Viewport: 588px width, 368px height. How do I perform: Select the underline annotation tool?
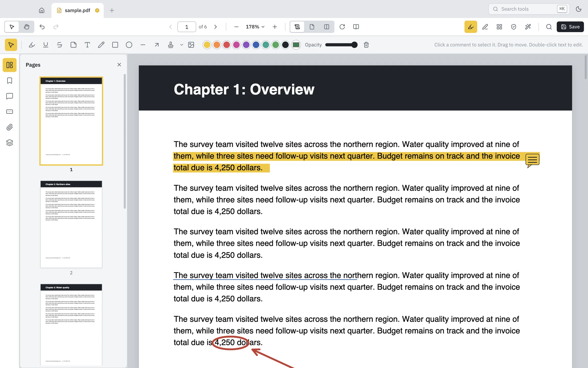point(46,45)
